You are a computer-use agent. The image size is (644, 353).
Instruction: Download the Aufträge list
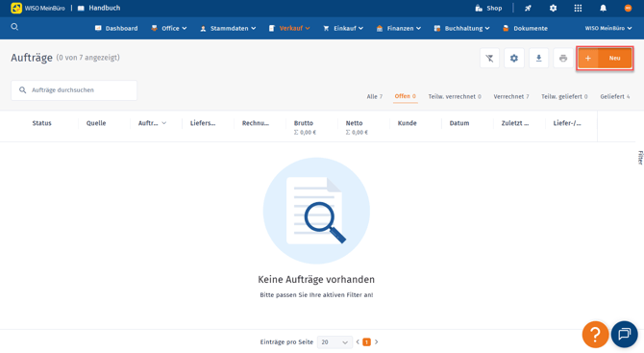[539, 59]
